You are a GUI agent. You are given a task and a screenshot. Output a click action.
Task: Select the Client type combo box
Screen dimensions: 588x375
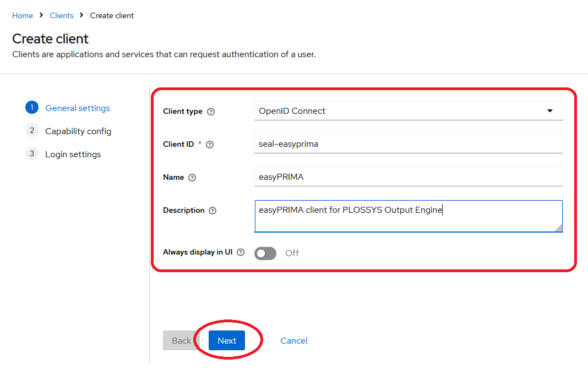[409, 111]
